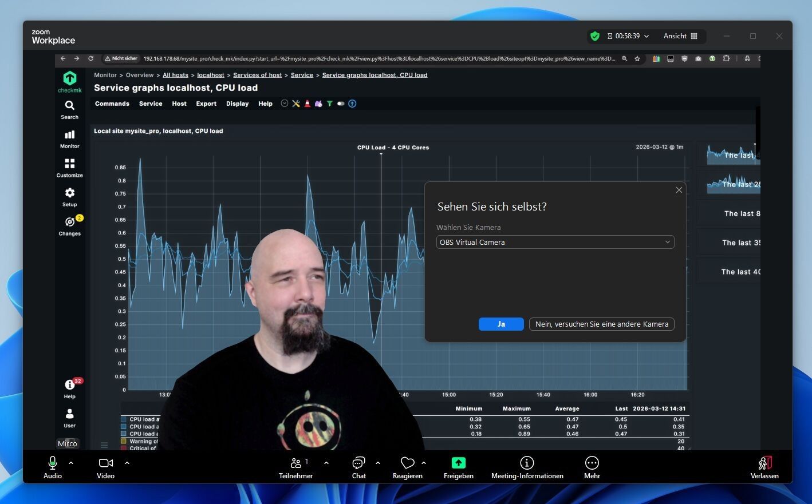
Task: Expand the Reagieren options arrow
Action: point(424,463)
